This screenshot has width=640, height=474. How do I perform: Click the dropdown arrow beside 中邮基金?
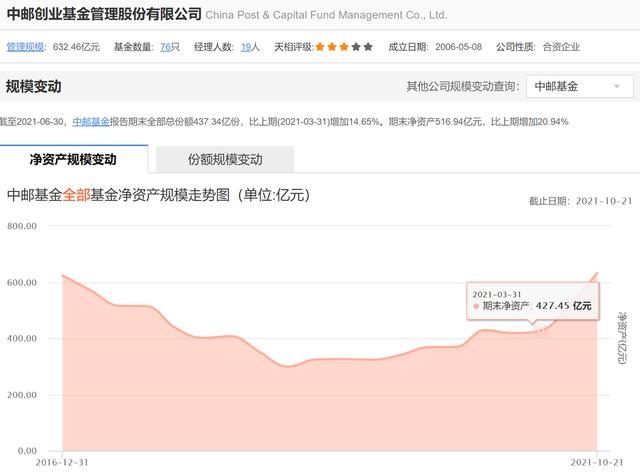click(617, 86)
